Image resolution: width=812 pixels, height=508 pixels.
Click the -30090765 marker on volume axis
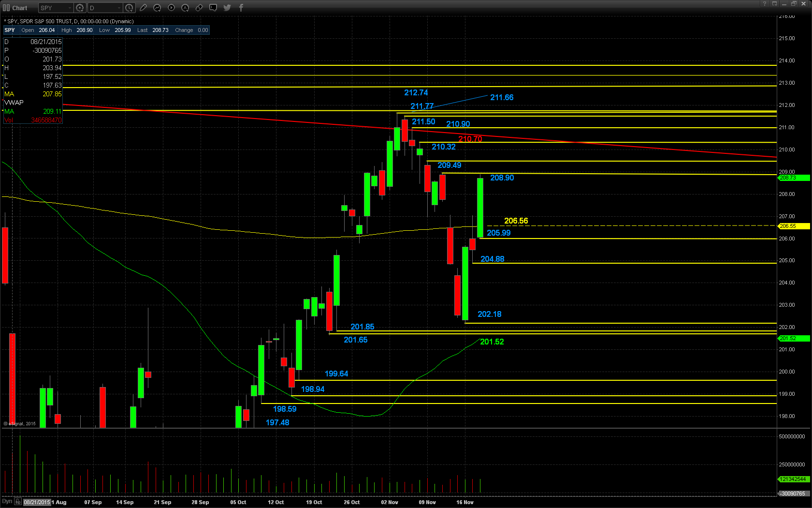pos(794,493)
